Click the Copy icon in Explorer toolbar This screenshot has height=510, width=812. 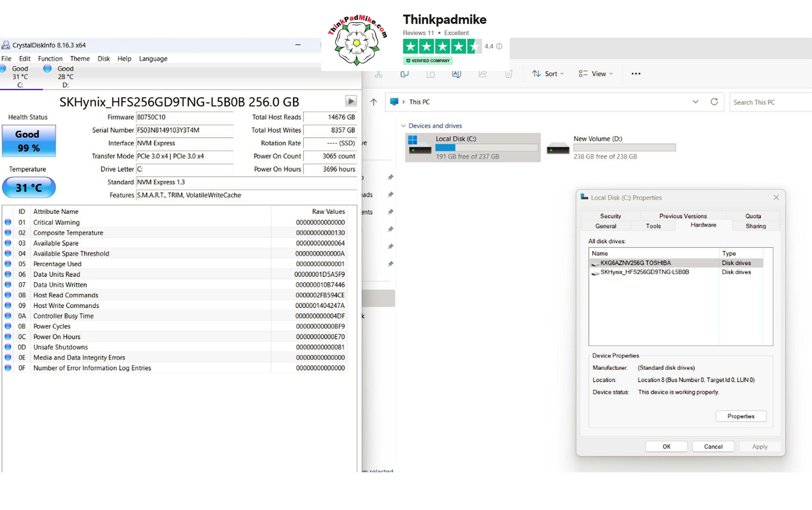click(404, 74)
